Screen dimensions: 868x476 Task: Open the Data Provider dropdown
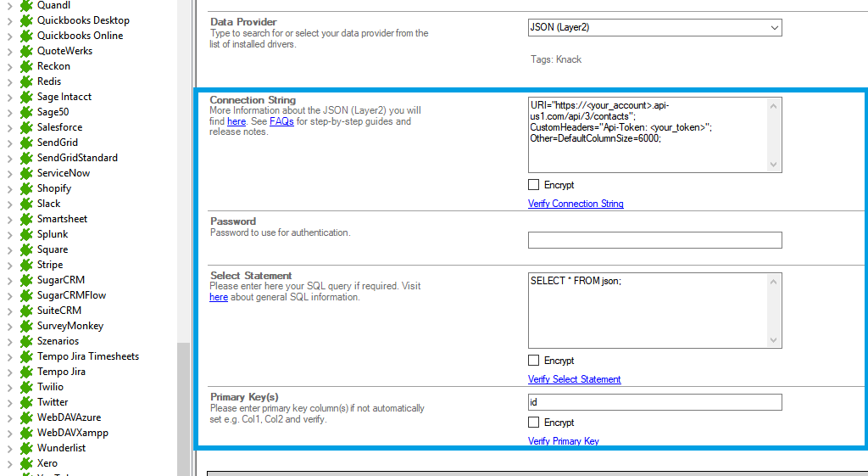pos(774,27)
